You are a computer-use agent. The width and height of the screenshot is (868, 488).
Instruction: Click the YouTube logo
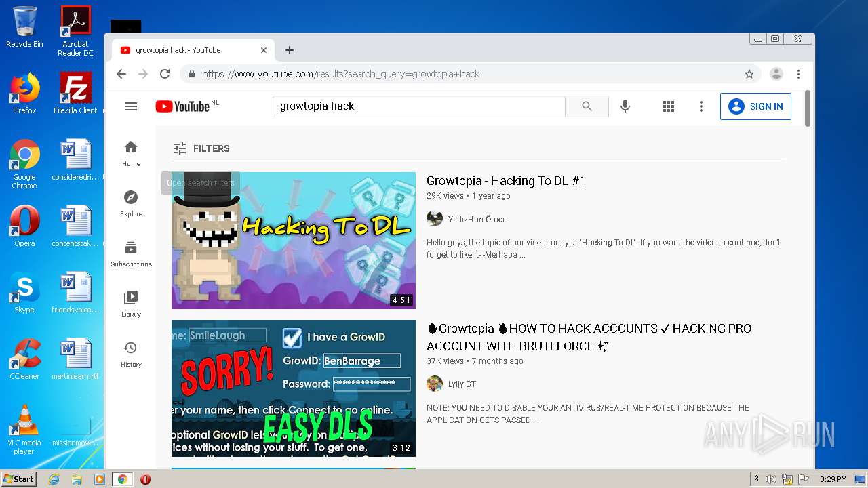[182, 106]
